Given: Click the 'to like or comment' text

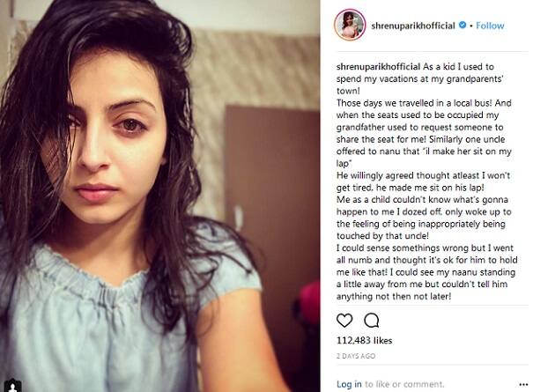Looking at the screenshot, I should pyautogui.click(x=404, y=384).
